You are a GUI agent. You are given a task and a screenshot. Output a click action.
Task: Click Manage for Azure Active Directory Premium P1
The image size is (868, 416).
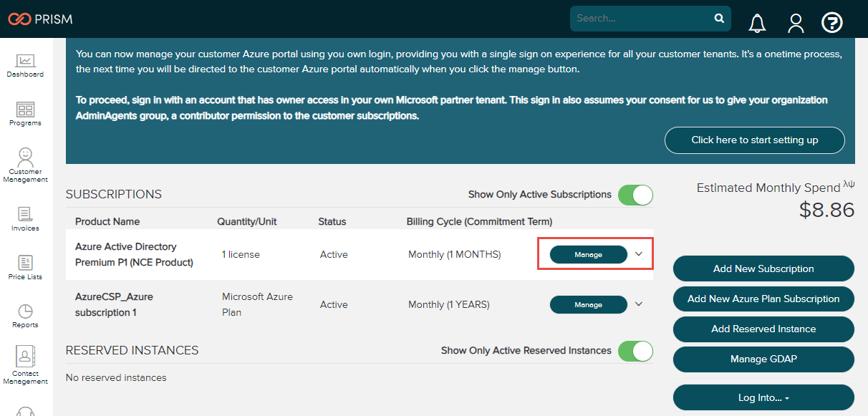[588, 255]
